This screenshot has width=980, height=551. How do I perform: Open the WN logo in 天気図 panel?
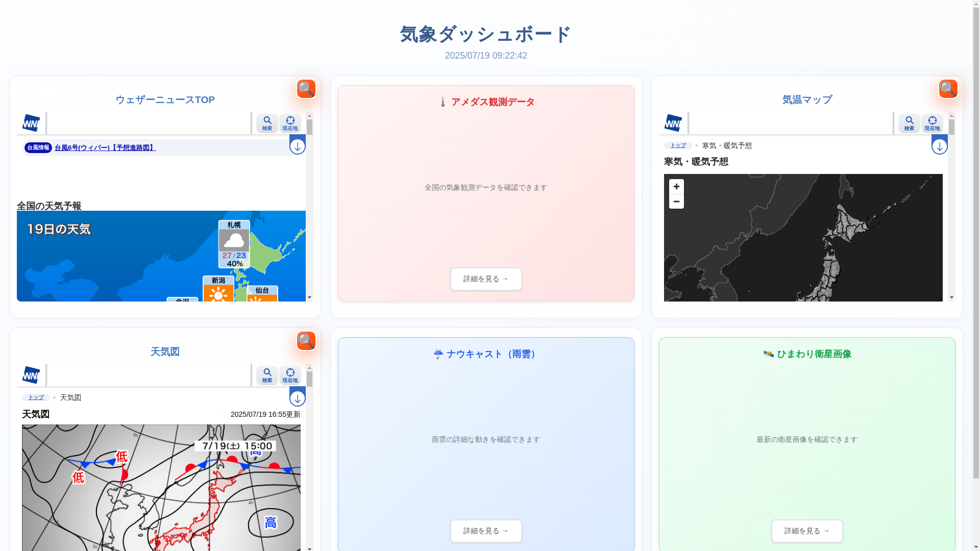pyautogui.click(x=31, y=375)
